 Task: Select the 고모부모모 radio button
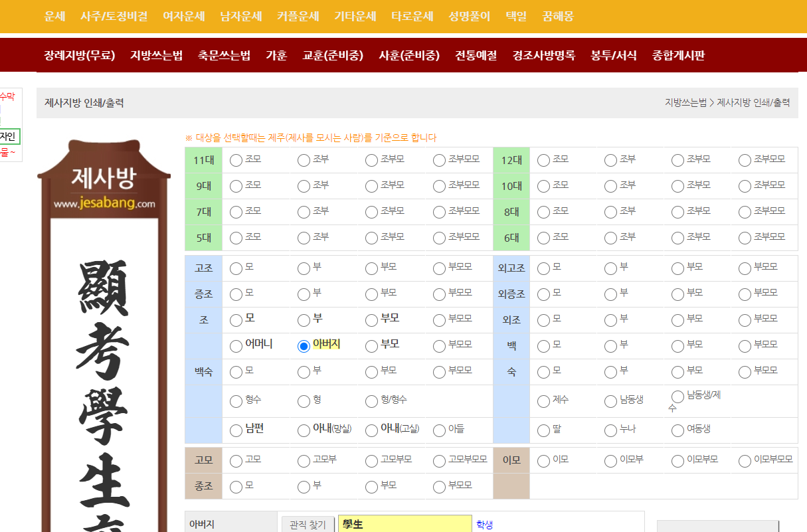tap(439, 461)
